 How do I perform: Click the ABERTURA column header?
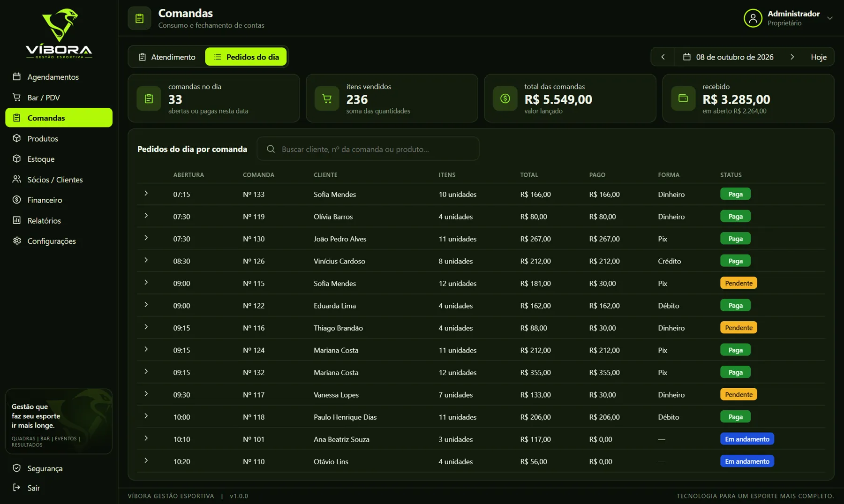(x=188, y=174)
